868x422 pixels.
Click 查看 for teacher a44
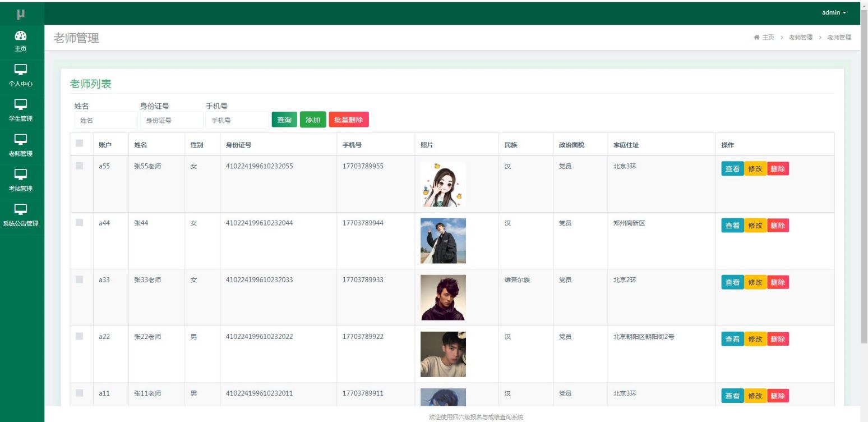point(732,226)
